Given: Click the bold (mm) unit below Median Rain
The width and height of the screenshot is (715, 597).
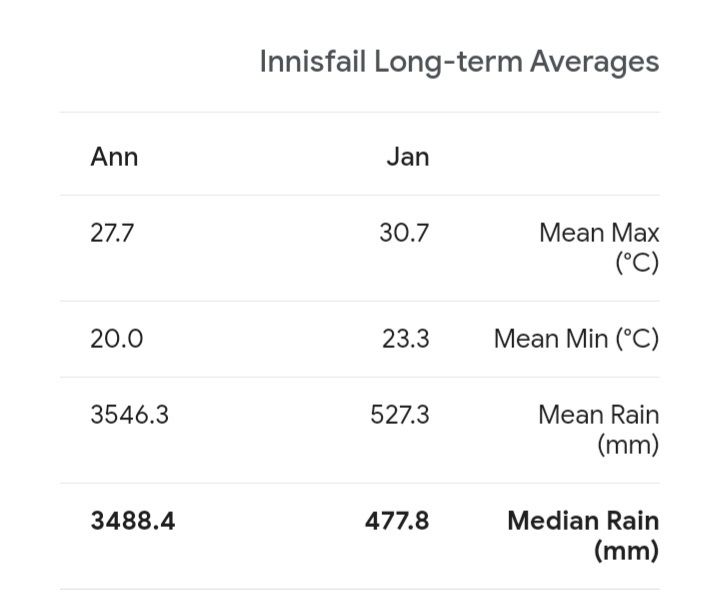Looking at the screenshot, I should point(626,551).
